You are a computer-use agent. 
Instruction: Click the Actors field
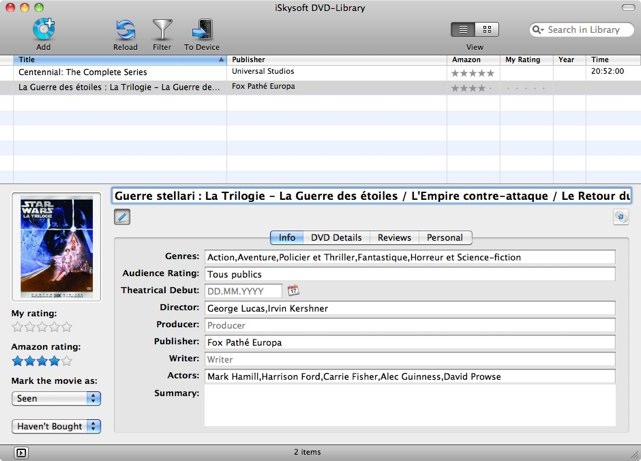click(410, 376)
